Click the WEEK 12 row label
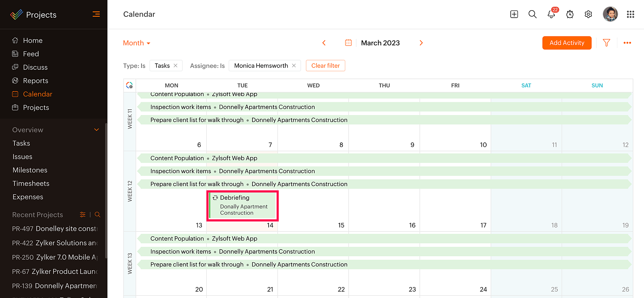Viewport: 644px width, 298px height. tap(130, 191)
